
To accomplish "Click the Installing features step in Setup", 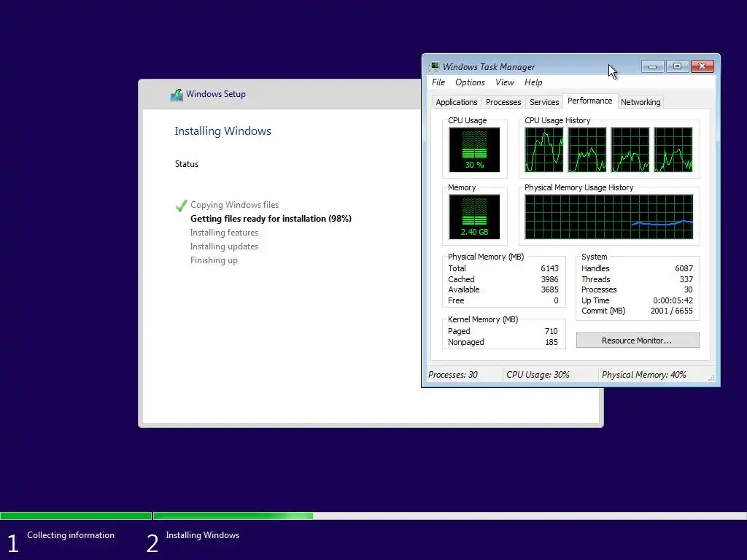I will coord(224,233).
